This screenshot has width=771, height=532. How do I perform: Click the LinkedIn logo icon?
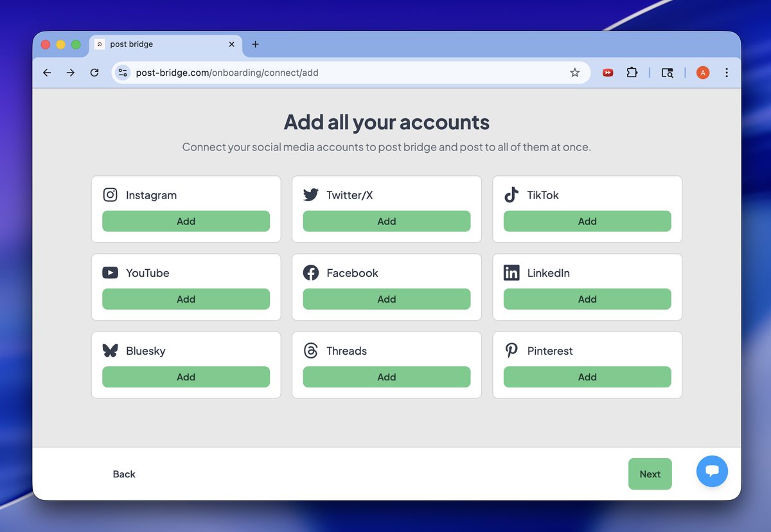click(x=511, y=272)
